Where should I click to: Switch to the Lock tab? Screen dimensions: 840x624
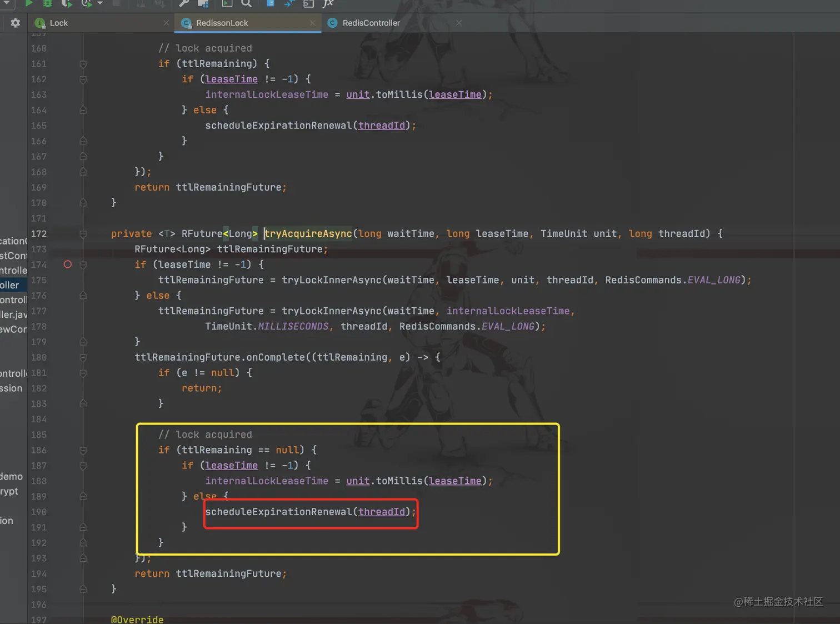tap(102, 23)
